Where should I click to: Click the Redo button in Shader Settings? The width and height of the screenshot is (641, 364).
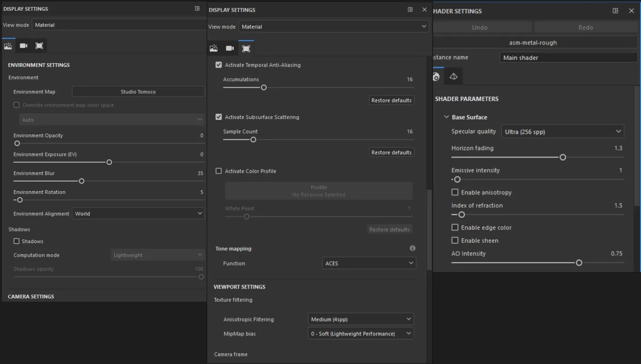[x=586, y=27]
